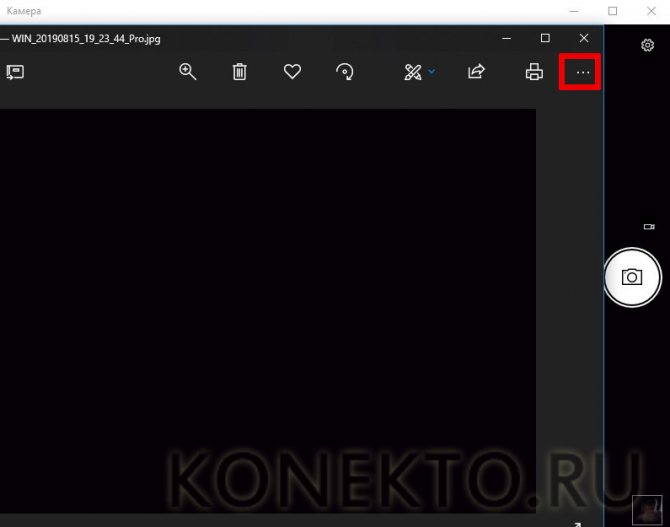Take a photo with shutter button
The width and height of the screenshot is (670, 527).
[632, 277]
